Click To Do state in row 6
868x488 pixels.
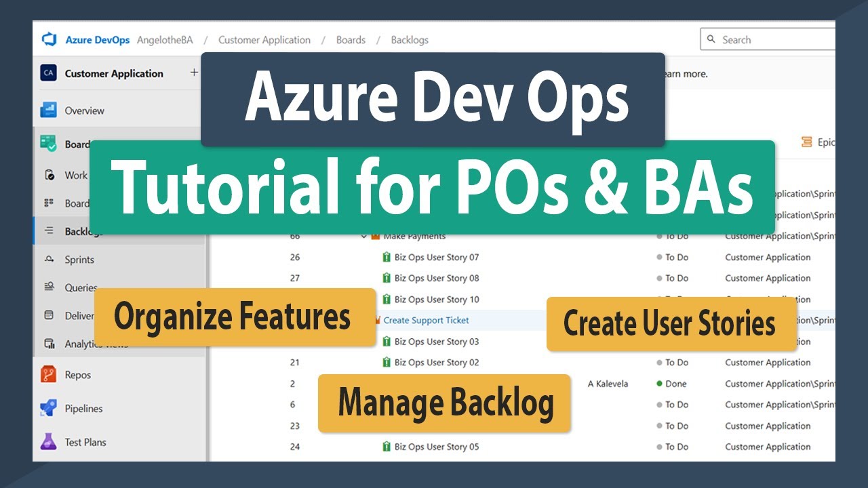pos(672,405)
